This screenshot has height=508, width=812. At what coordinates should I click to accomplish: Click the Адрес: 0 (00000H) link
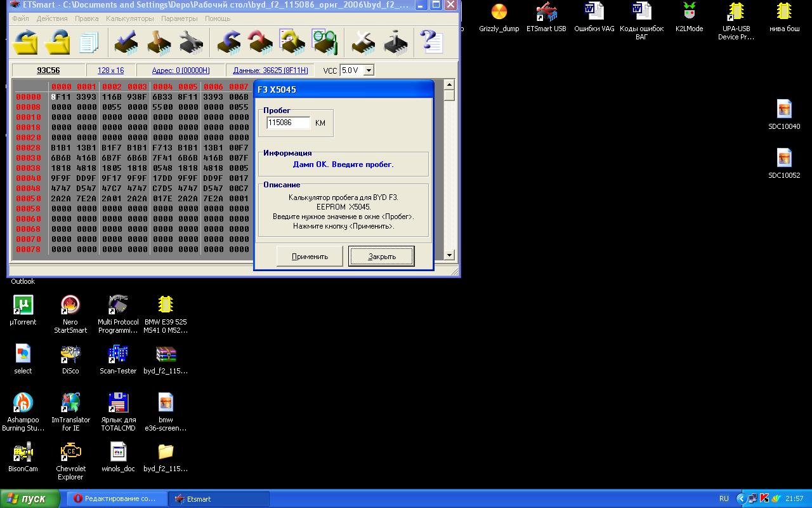pyautogui.click(x=181, y=70)
